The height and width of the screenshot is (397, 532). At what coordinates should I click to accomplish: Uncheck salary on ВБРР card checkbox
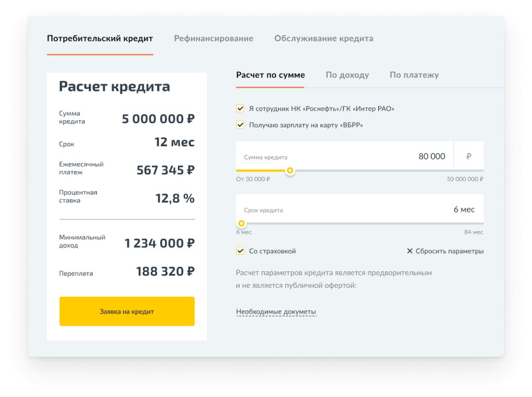click(x=240, y=125)
